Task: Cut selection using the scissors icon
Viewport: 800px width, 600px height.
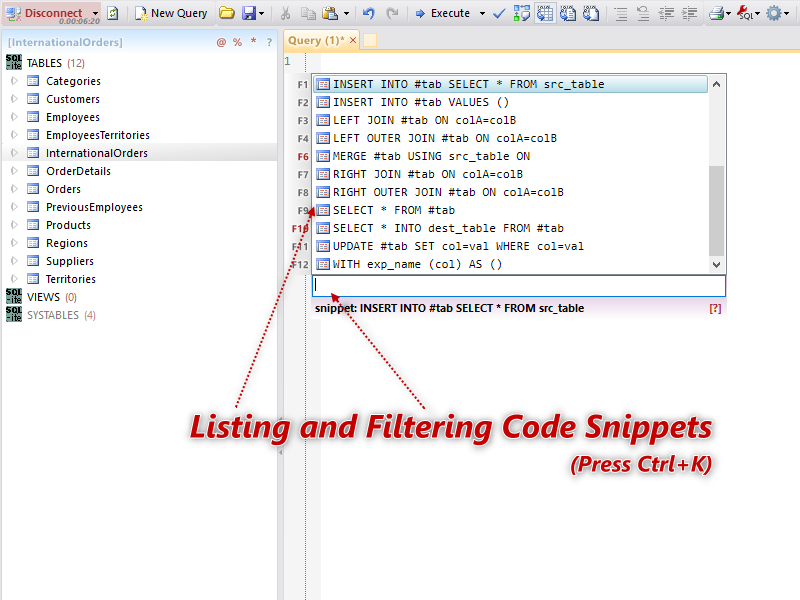Action: (x=285, y=13)
